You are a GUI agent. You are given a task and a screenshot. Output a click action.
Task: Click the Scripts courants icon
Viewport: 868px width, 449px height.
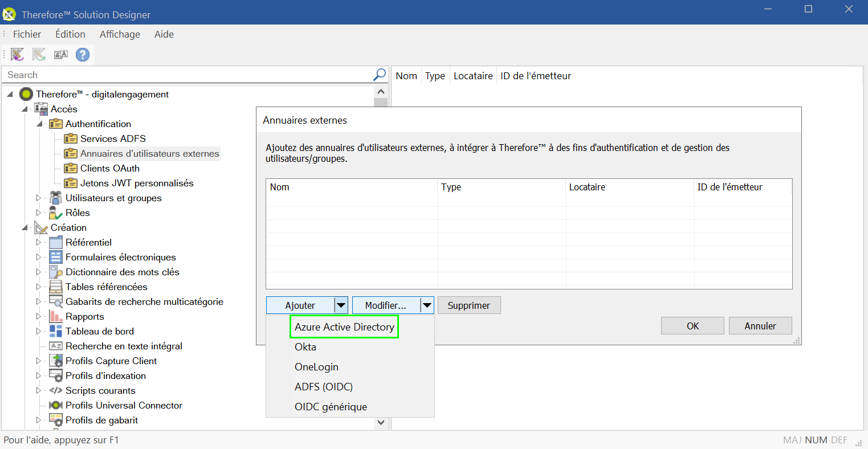coord(54,390)
